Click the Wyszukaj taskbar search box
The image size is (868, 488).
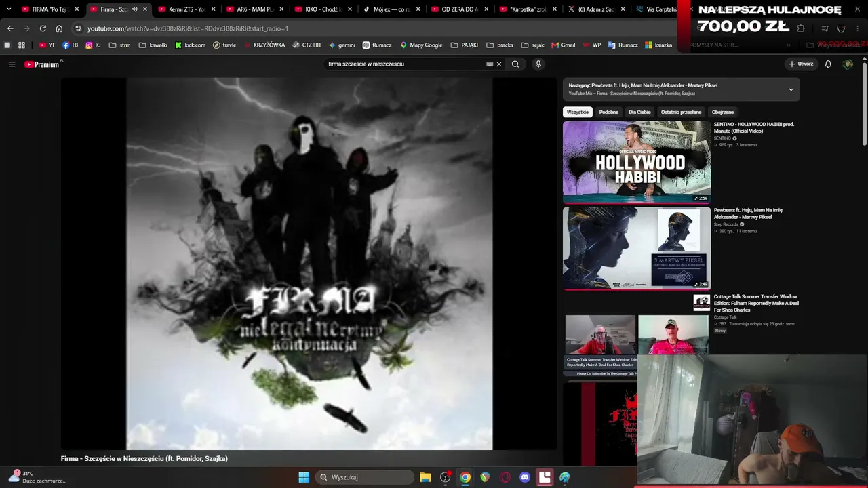pyautogui.click(x=365, y=477)
